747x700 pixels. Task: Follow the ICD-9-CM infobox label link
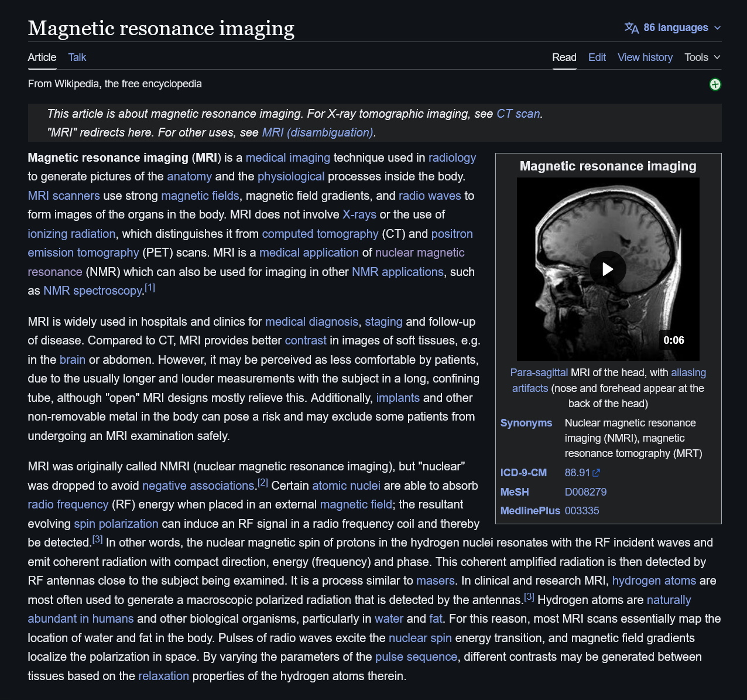click(523, 473)
